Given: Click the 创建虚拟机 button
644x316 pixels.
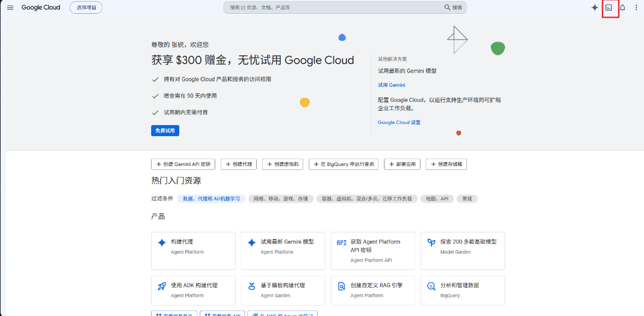Looking at the screenshot, I should tap(283, 164).
